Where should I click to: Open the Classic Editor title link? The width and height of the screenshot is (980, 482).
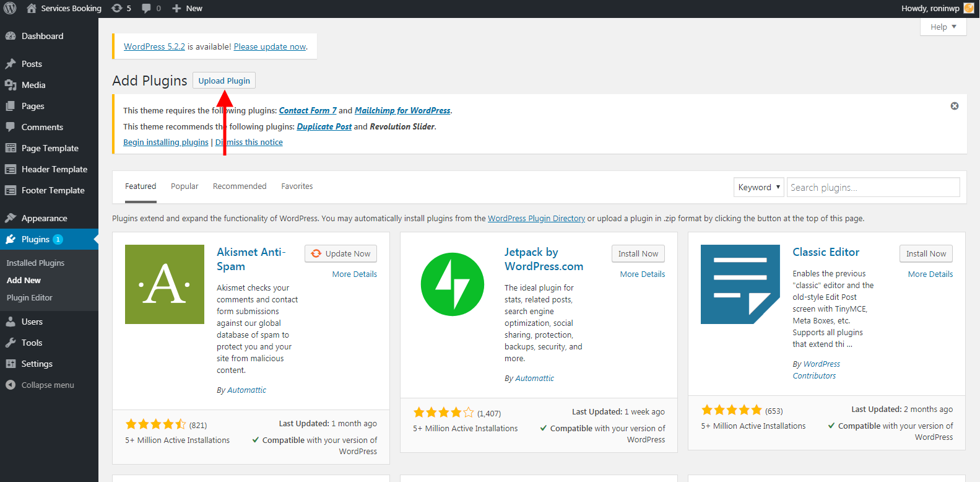pos(826,252)
